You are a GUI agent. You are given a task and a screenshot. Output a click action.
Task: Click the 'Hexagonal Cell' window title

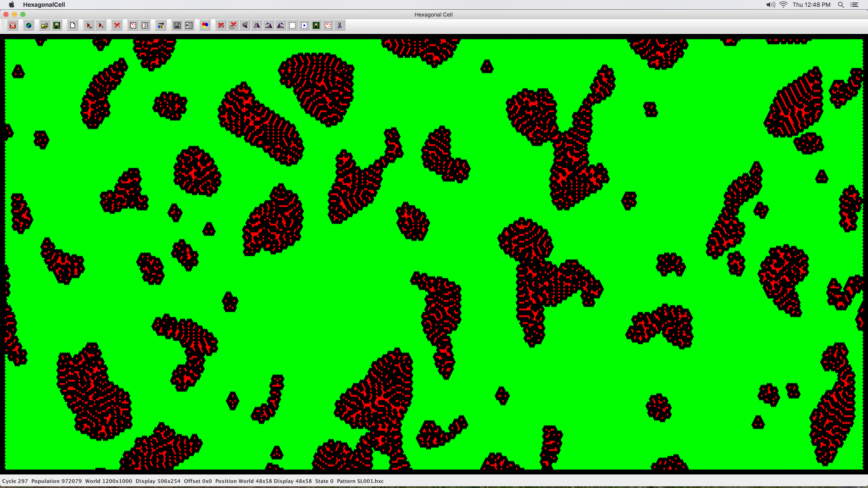coord(433,14)
